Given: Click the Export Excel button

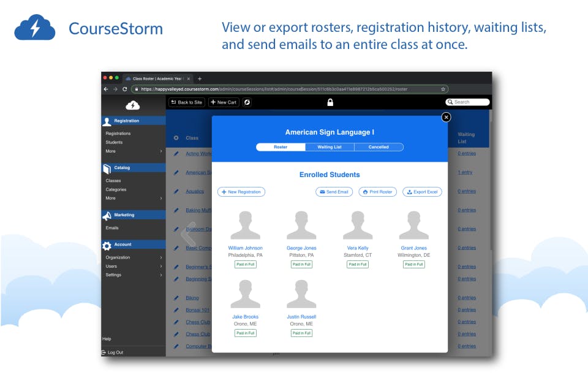Looking at the screenshot, I should [x=422, y=192].
